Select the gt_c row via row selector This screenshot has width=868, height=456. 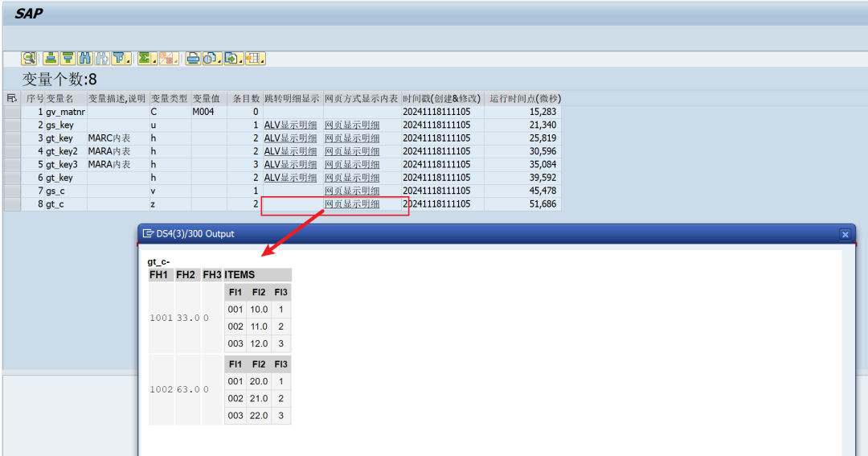pyautogui.click(x=12, y=204)
